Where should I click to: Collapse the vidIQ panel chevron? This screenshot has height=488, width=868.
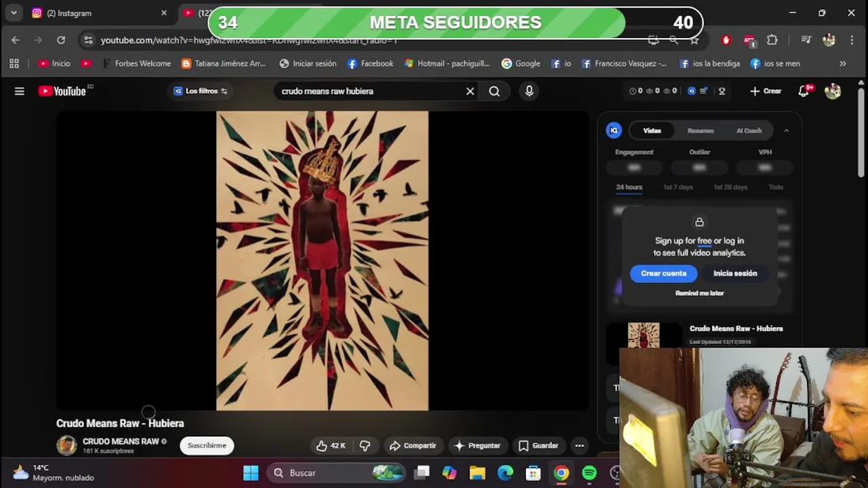786,130
